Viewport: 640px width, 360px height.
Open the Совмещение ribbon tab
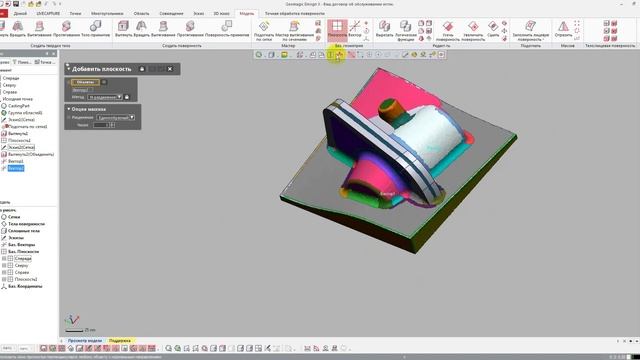pyautogui.click(x=171, y=13)
